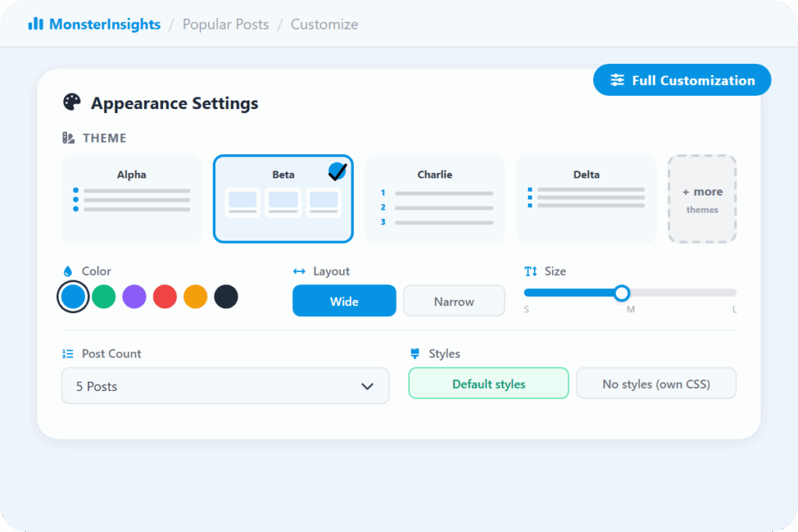Go to Popular Posts breadcrumb
798x532 pixels.
[x=225, y=24]
